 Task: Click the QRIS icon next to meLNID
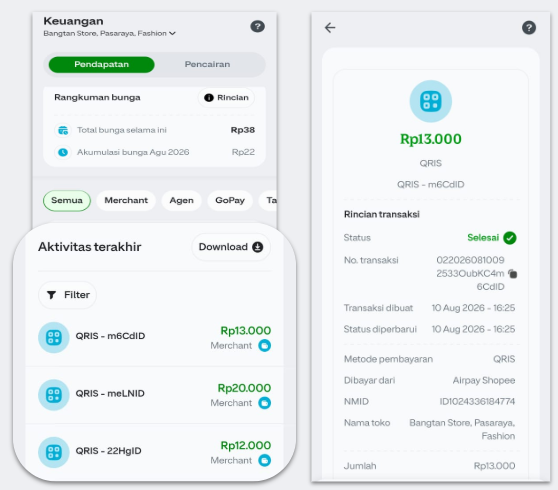pos(54,395)
